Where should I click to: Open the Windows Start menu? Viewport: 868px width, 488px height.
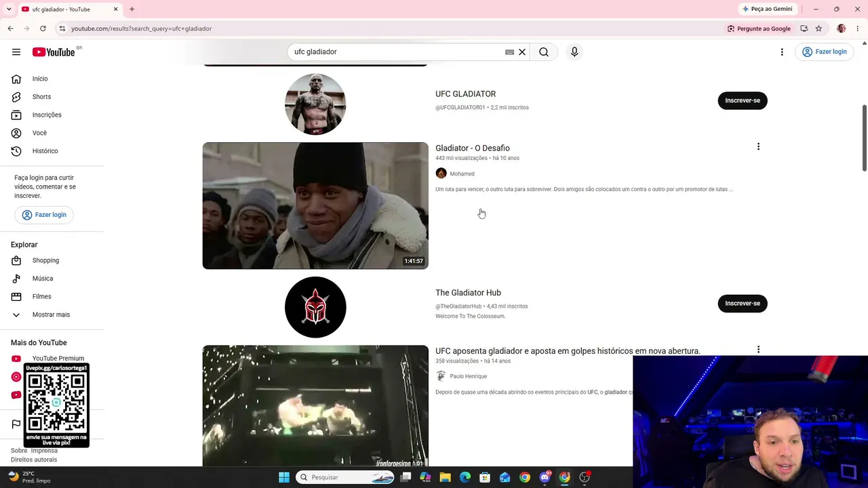[x=284, y=477]
